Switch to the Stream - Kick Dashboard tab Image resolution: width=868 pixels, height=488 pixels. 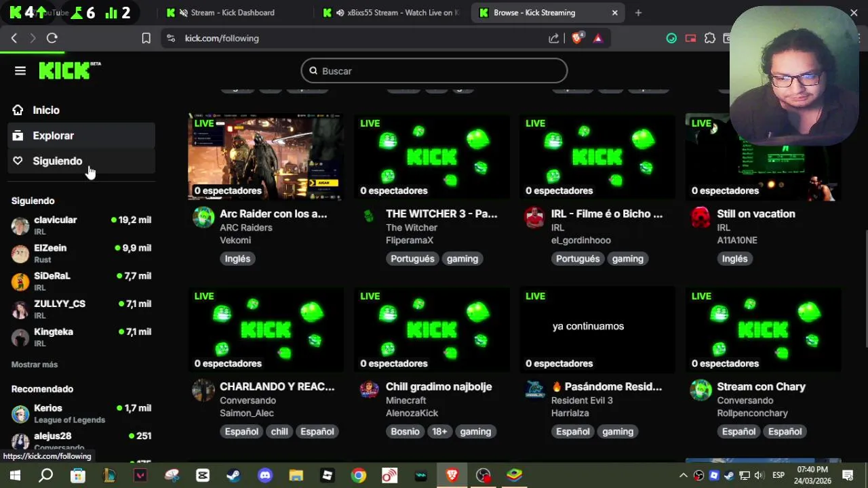[233, 12]
